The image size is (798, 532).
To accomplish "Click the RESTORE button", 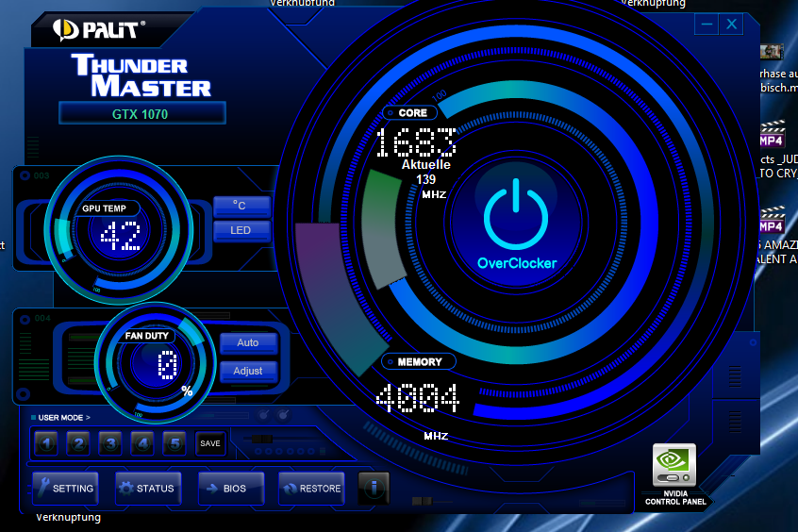I will (x=311, y=489).
